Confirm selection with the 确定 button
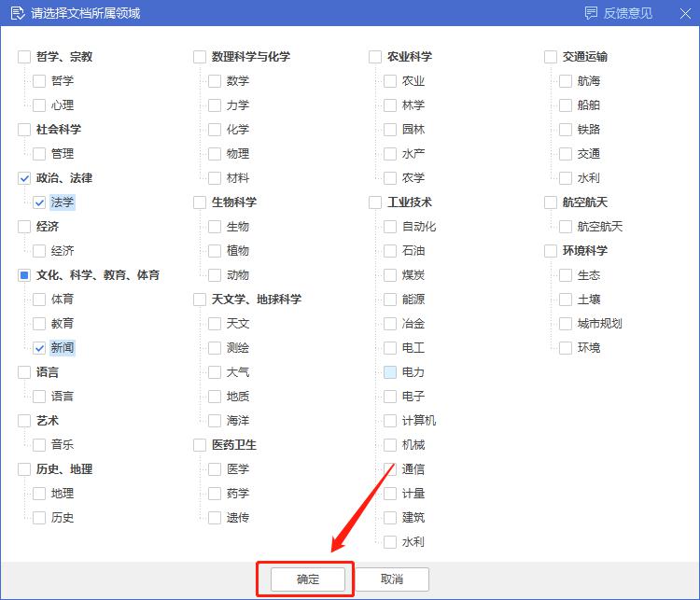Viewport: 700px width, 600px height. [x=308, y=579]
